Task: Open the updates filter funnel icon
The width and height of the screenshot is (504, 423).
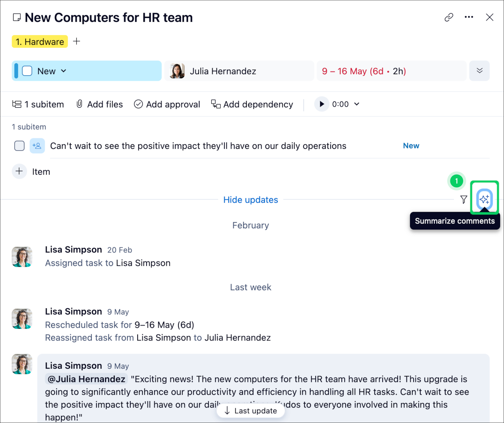Action: click(x=463, y=199)
